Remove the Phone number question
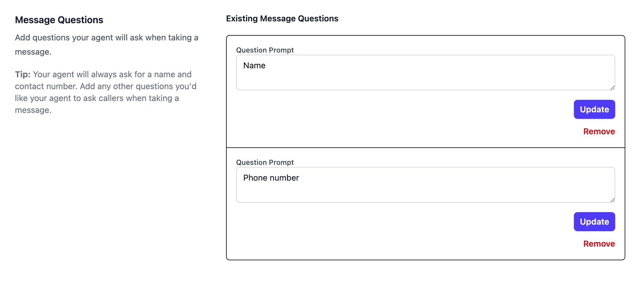Viewport: 644px width, 287px height. tap(599, 244)
